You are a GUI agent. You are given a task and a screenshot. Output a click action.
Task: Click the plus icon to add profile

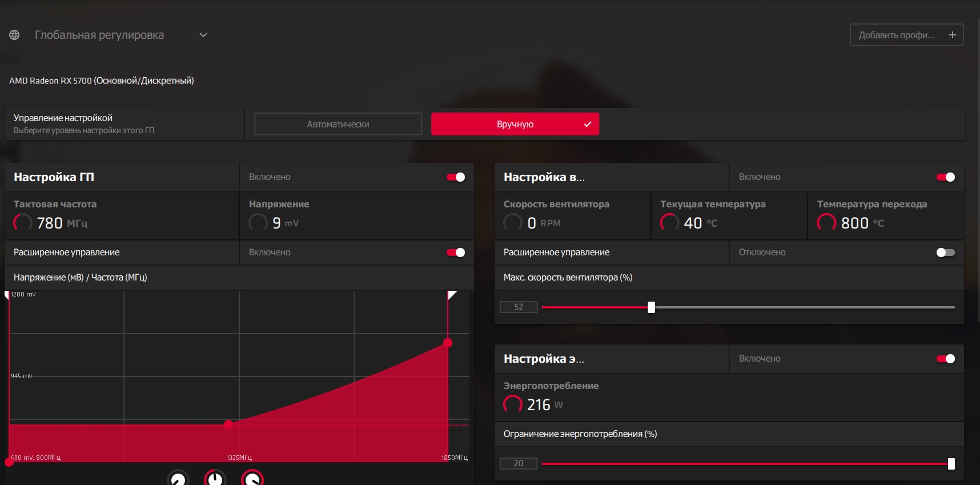point(952,35)
